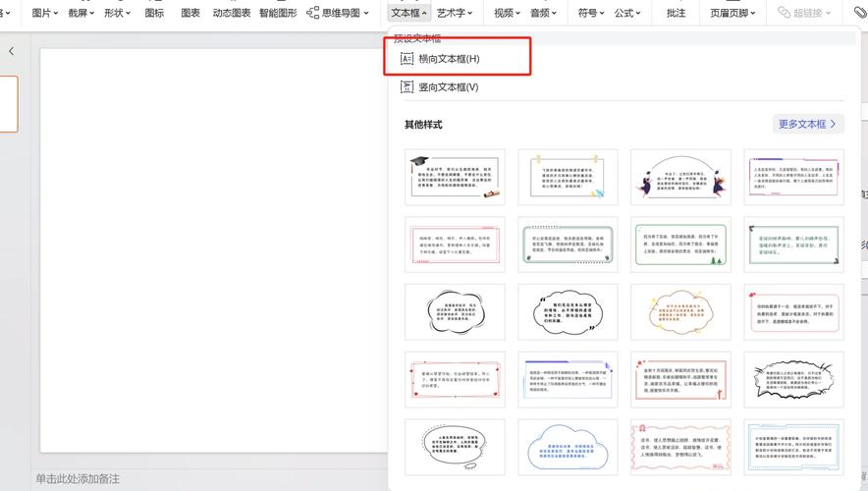The height and width of the screenshot is (491, 868).
Task: Open the 音频 audio dropdown
Action: coord(543,13)
